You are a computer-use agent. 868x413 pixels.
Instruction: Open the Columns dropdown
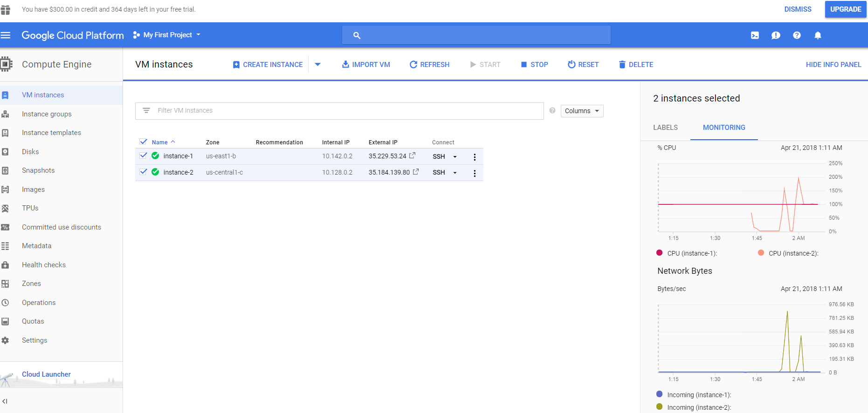tap(582, 111)
